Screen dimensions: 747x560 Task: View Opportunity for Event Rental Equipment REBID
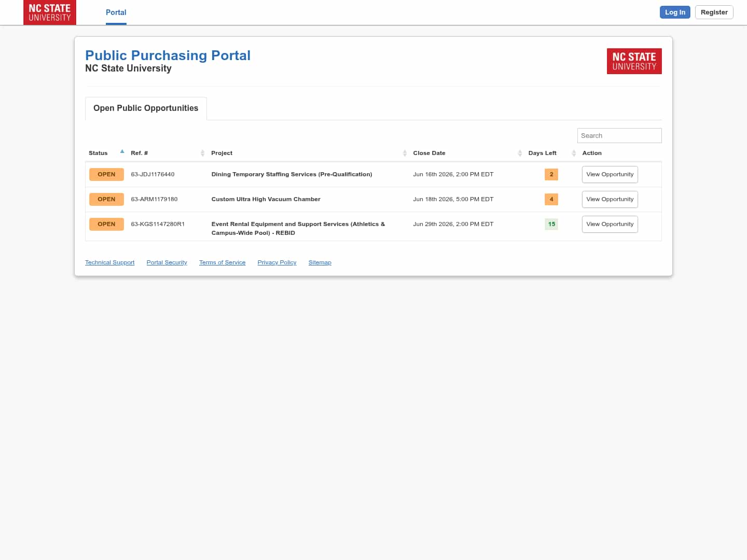click(610, 224)
